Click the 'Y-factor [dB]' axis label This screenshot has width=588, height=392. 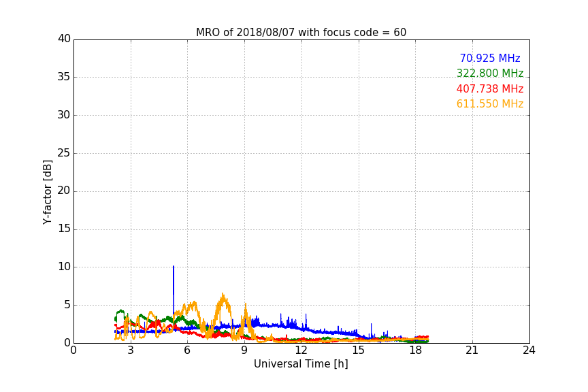47,193
